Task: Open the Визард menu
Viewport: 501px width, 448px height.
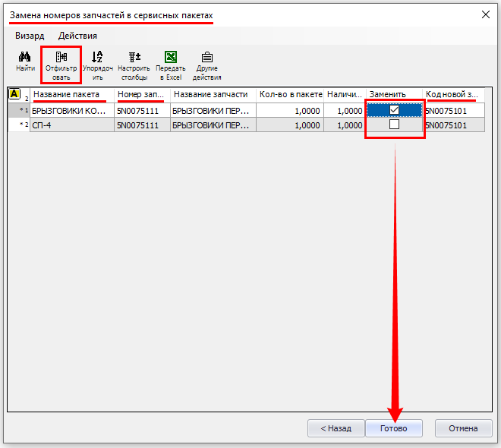Action: coord(30,36)
